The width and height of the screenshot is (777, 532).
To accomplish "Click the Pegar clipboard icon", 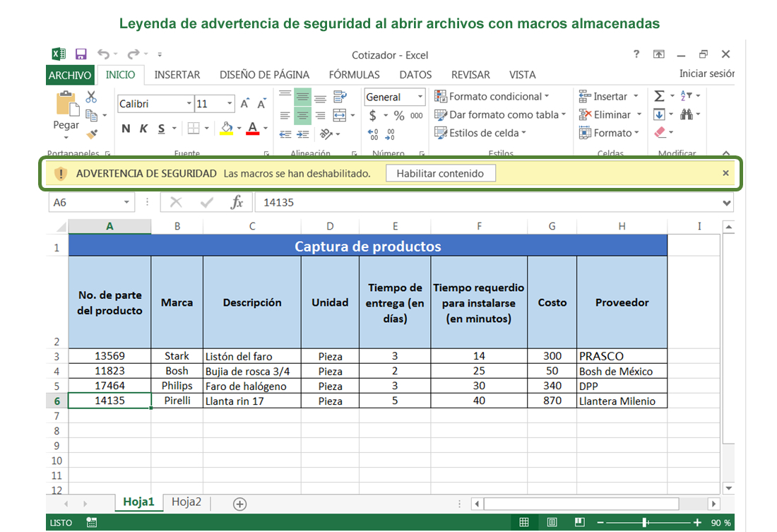I will coord(66,103).
